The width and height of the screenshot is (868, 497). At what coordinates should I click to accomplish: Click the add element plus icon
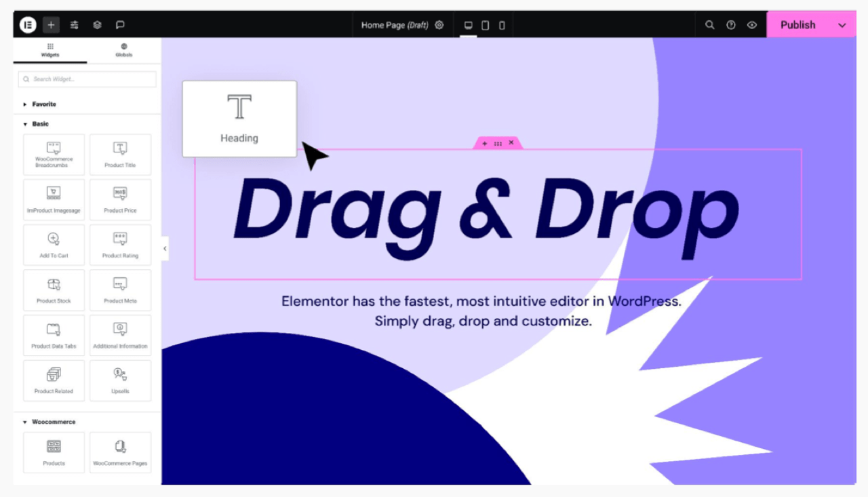coord(52,25)
